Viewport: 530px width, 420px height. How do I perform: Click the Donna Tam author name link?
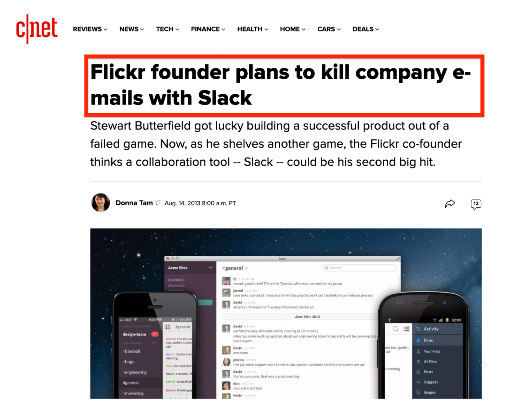coord(134,203)
